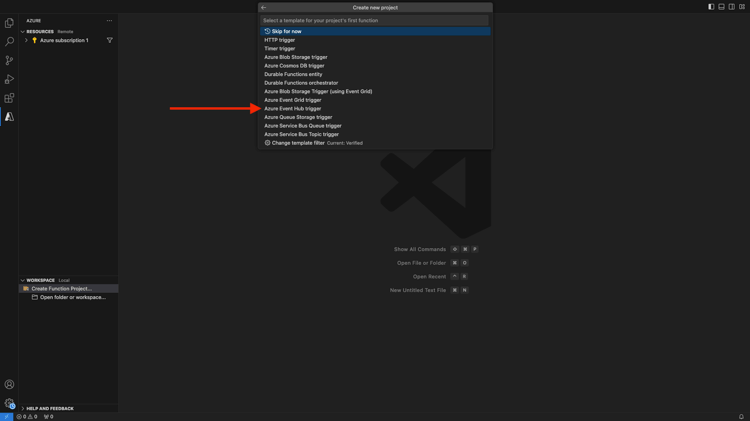
Task: Toggle the primary side bar layout icon
Action: [x=711, y=7]
